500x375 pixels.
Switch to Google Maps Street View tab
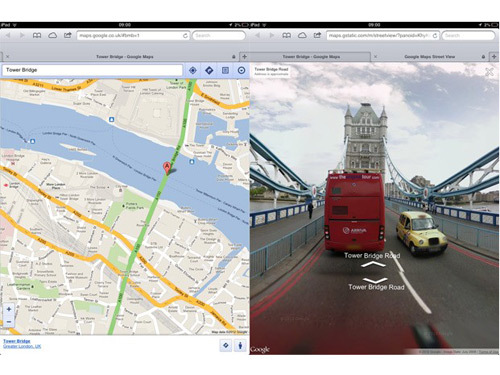click(x=430, y=57)
